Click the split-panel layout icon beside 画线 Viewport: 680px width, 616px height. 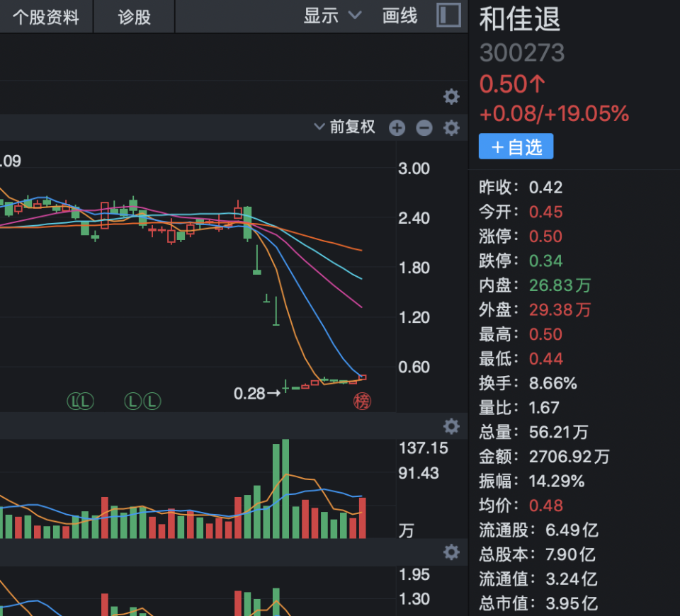coord(448,15)
